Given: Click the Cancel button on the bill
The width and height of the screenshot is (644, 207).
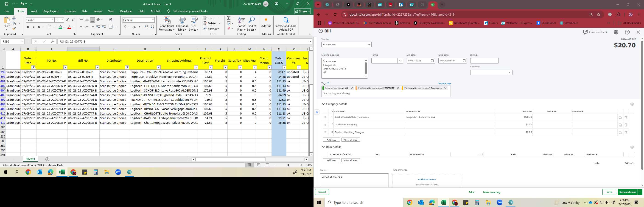Looking at the screenshot, I should (x=322, y=192).
